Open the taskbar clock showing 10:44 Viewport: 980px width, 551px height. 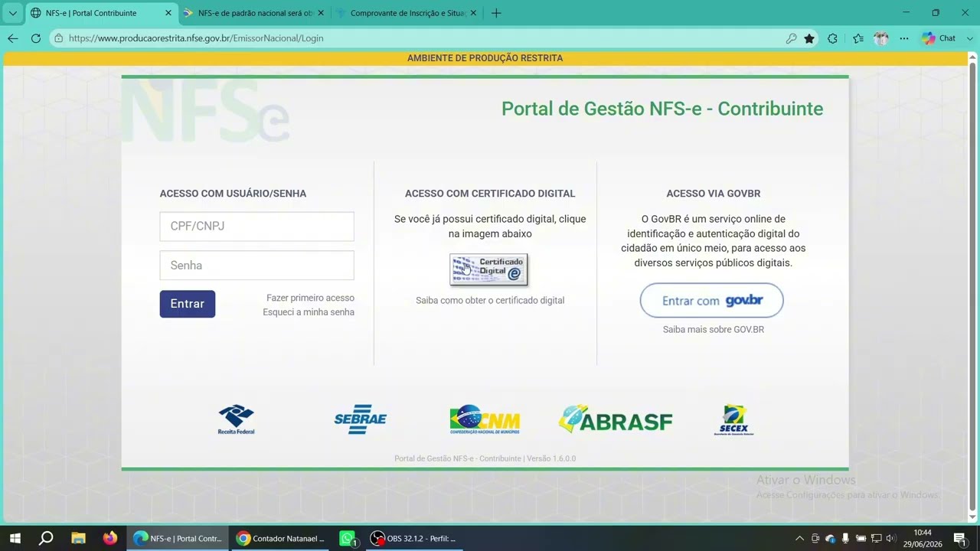(x=923, y=538)
